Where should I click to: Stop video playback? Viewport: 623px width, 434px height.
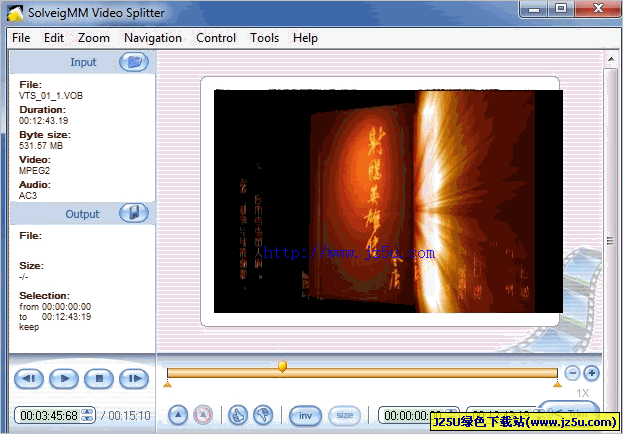click(x=99, y=378)
